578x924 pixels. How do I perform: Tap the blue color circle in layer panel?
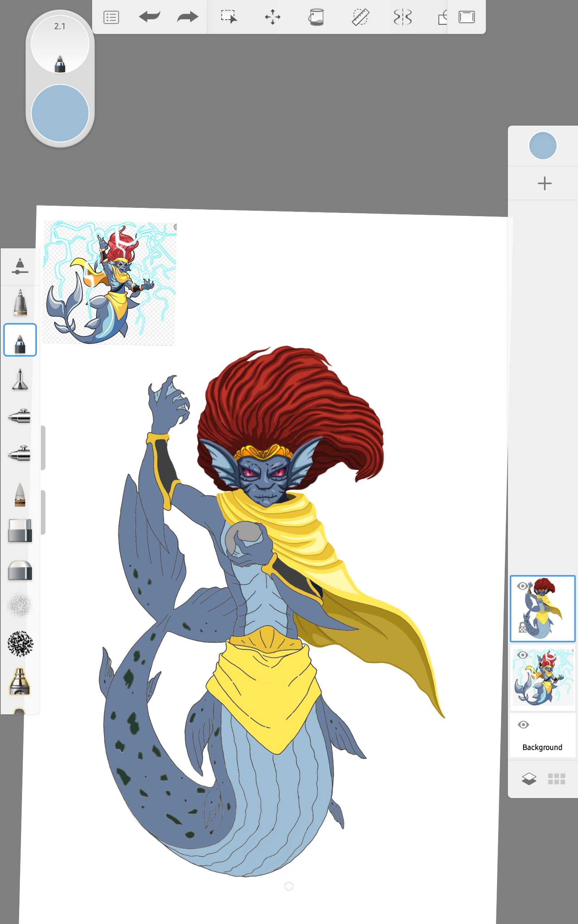point(543,145)
